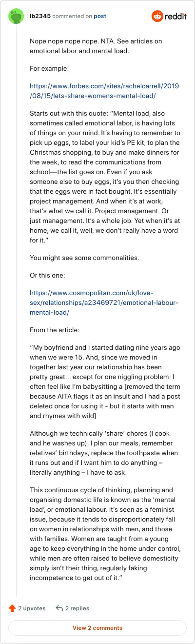195x644 pixels.
Task: Open the 'post' link in header
Action: 100,16
